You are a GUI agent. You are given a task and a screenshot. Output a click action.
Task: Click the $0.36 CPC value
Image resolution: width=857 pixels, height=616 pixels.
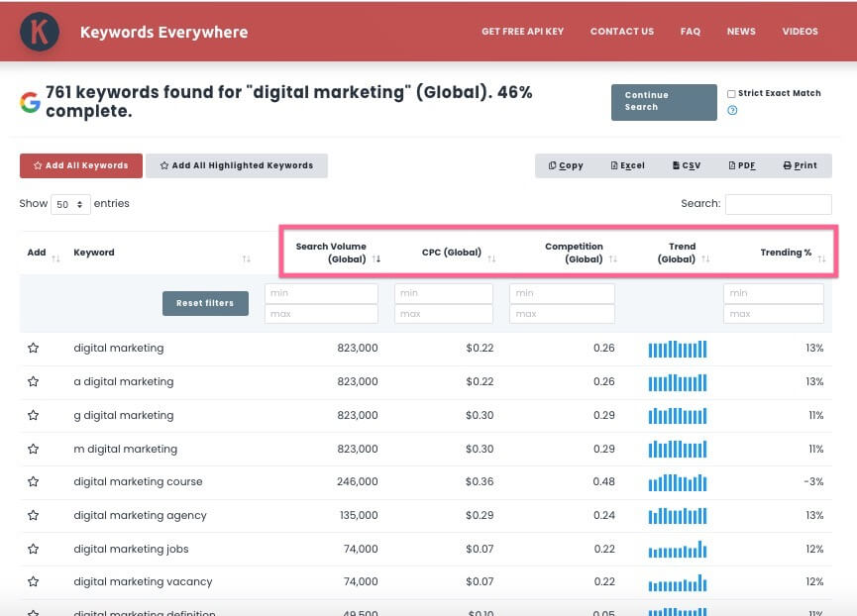480,481
